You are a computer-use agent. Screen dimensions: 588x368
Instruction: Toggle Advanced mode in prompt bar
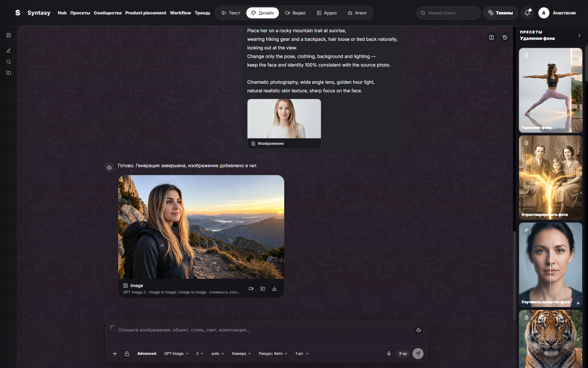pyautogui.click(x=147, y=354)
